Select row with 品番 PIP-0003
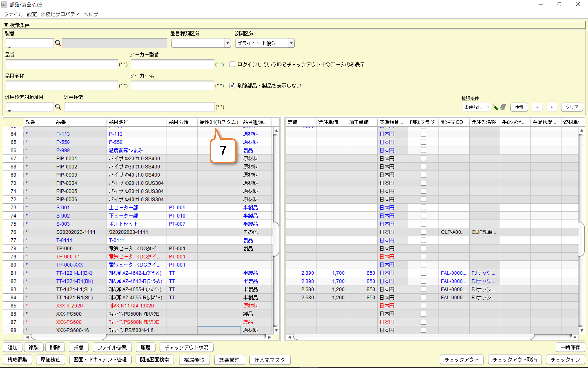The width and height of the screenshot is (588, 368). pos(138,175)
